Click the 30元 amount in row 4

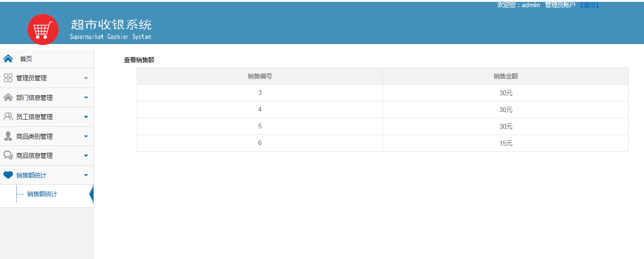[x=506, y=110]
